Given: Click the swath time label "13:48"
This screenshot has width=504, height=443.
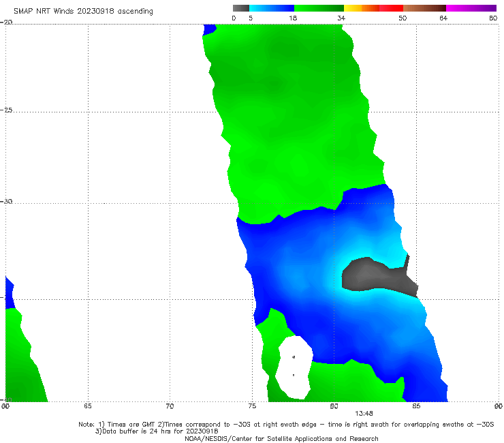Looking at the screenshot, I should pos(364,414).
